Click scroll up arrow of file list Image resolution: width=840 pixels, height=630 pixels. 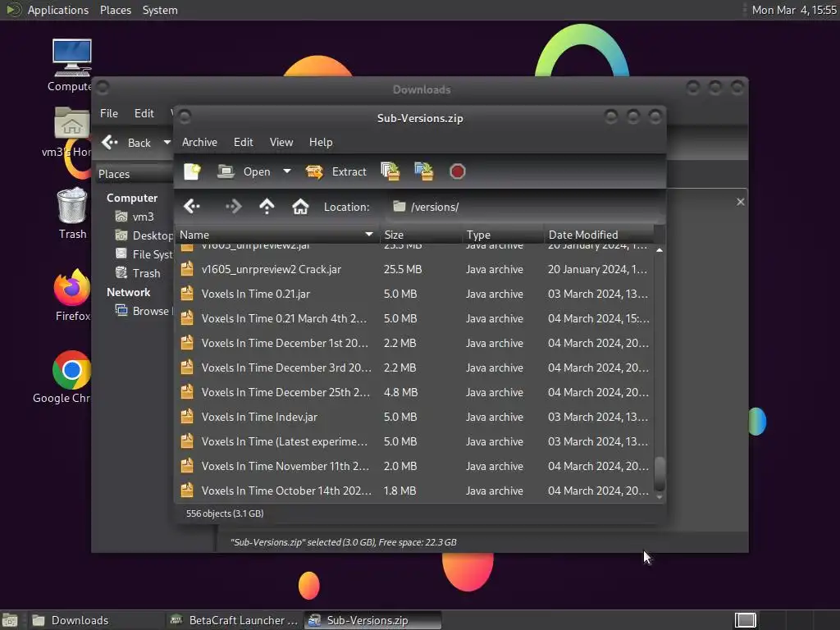[660, 250]
